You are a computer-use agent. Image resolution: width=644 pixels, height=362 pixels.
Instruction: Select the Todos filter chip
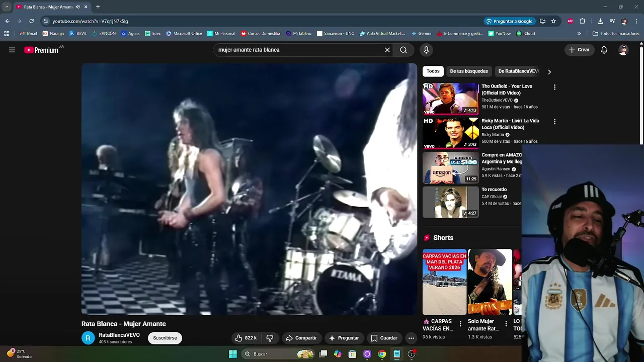tap(433, 71)
